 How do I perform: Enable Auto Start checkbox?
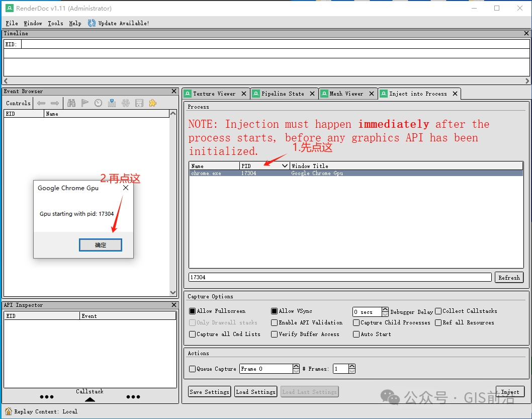click(x=356, y=334)
